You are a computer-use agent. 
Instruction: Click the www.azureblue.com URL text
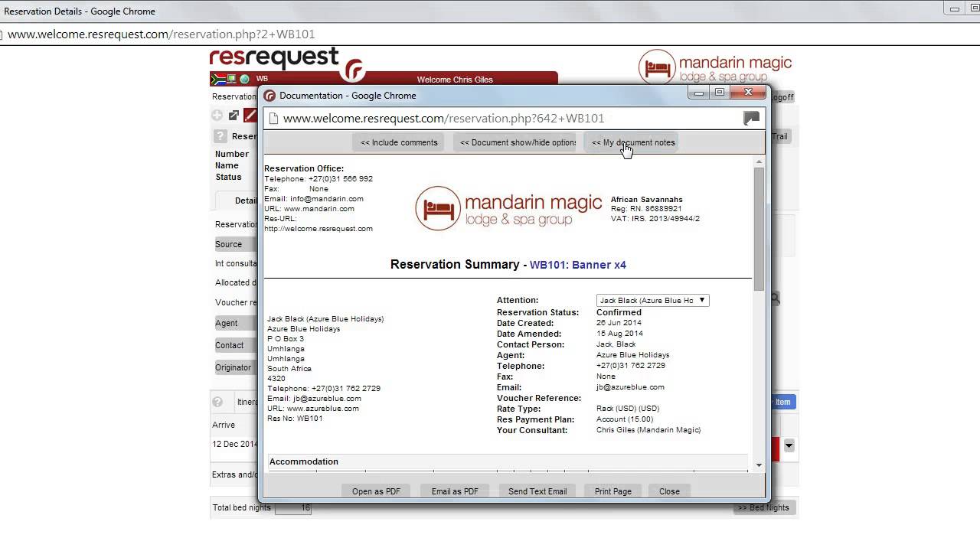coord(323,409)
